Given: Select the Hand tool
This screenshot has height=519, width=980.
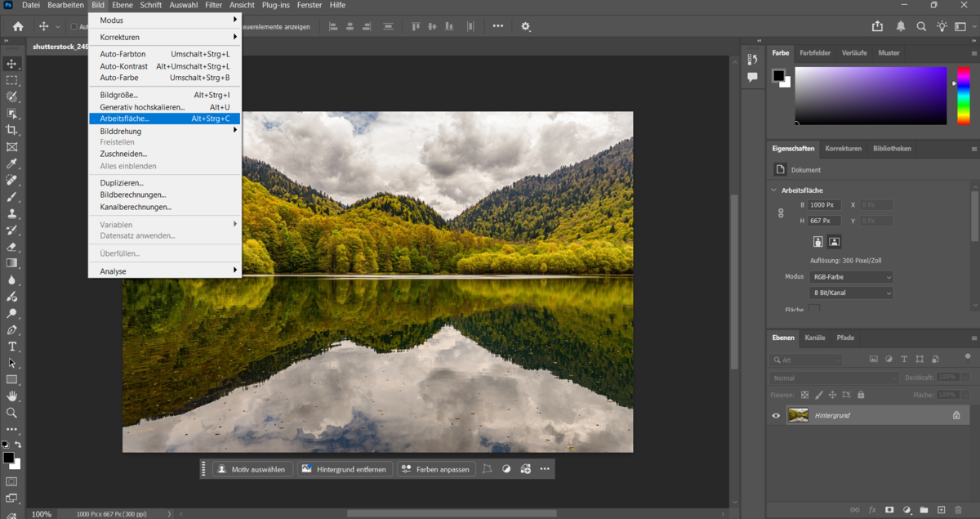Looking at the screenshot, I should [11, 396].
